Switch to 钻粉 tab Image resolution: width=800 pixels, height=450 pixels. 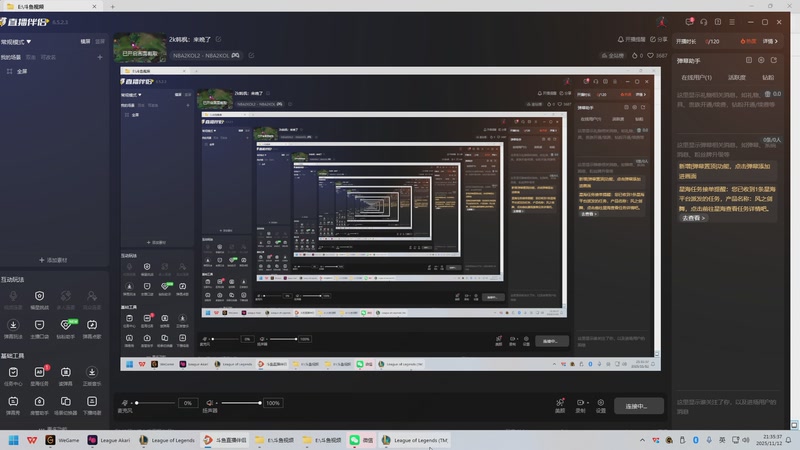768,78
